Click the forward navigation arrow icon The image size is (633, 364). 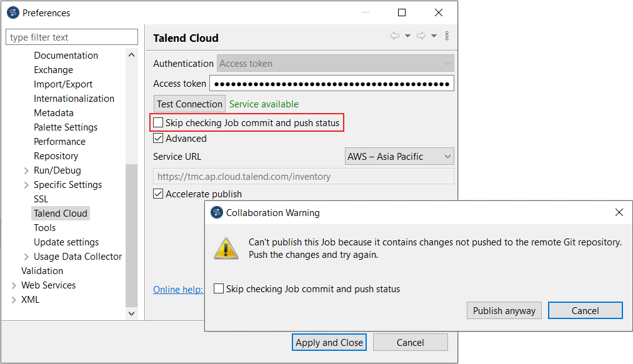421,36
